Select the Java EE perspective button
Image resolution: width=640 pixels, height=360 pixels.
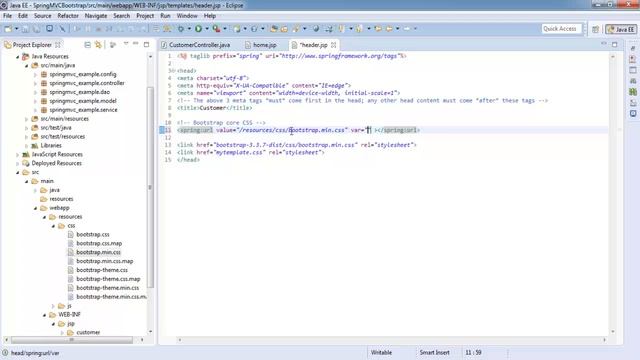click(x=621, y=29)
